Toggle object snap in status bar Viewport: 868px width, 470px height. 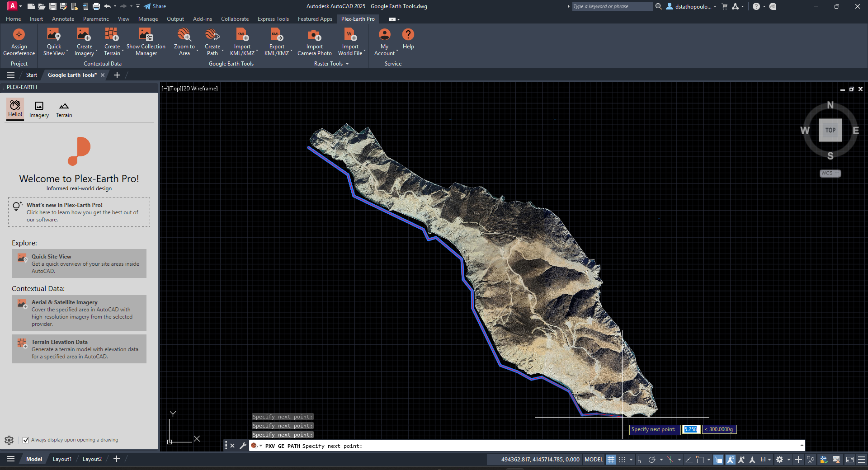click(x=700, y=460)
